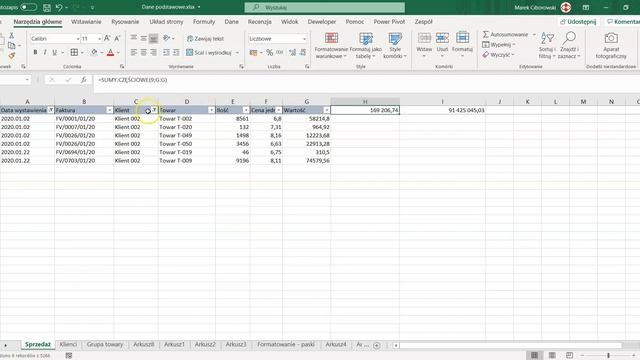
Task: Click the Formatuj cells button
Action: coord(462,44)
